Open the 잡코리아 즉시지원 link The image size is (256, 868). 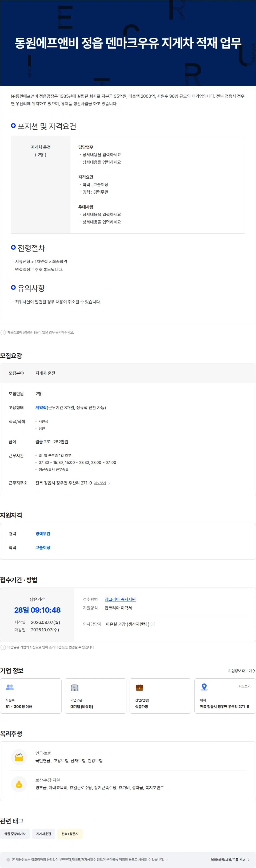(120, 599)
